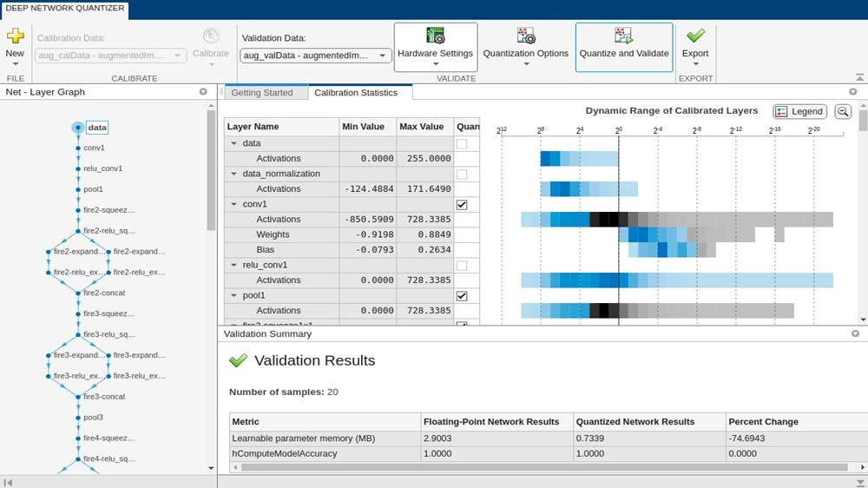Show the chart Legend
The width and height of the screenshot is (868, 488).
pyautogui.click(x=799, y=111)
